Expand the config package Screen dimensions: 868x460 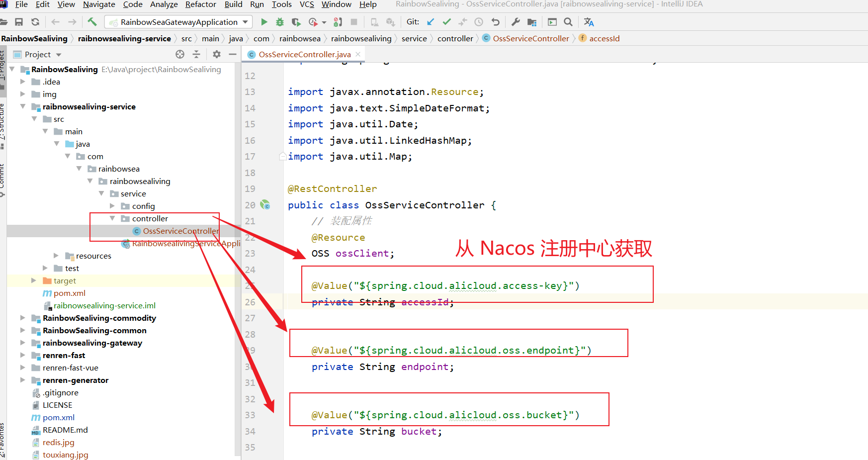[112, 206]
